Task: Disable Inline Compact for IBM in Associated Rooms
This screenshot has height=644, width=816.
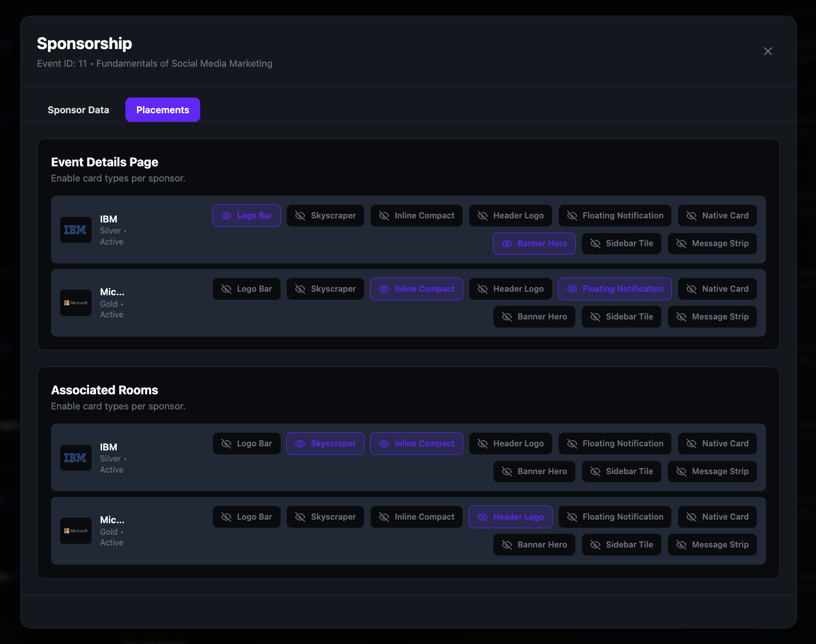Action: [x=417, y=444]
